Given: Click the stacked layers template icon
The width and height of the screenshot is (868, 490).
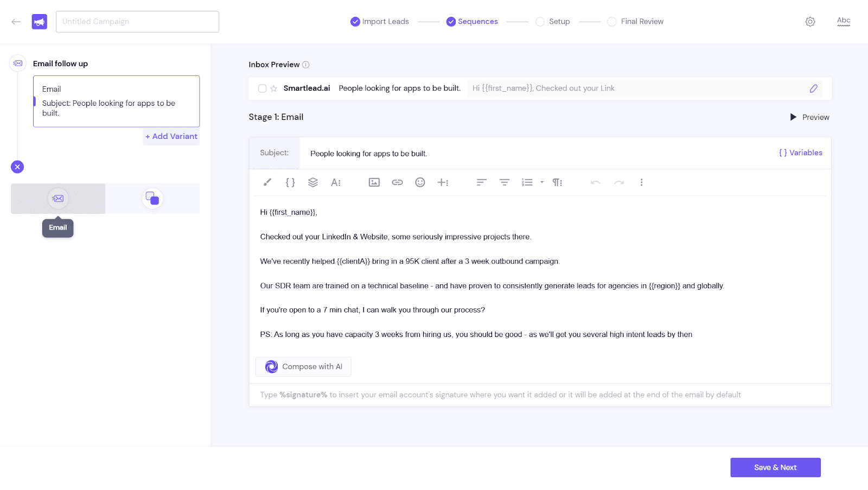Looking at the screenshot, I should pyautogui.click(x=313, y=182).
